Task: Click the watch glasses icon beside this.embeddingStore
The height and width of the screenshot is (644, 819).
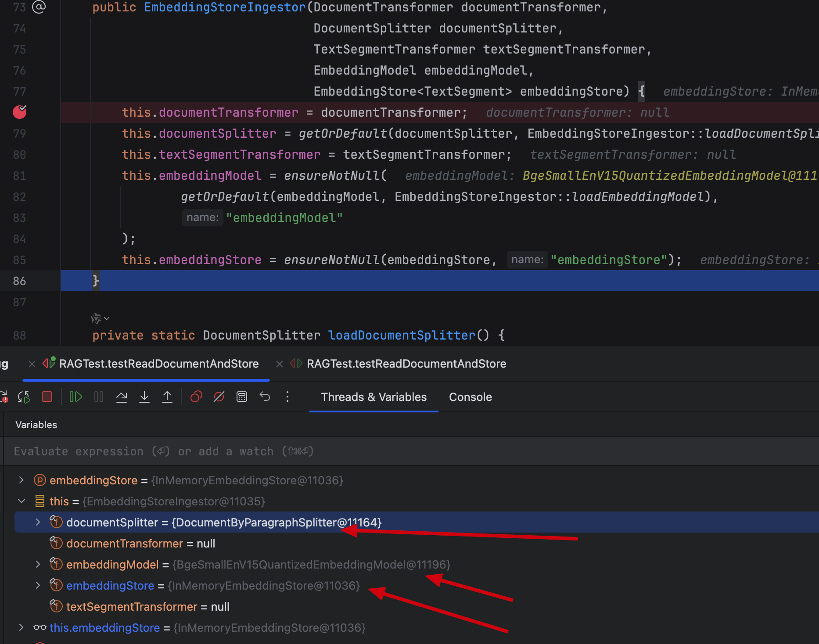Action: click(40, 628)
